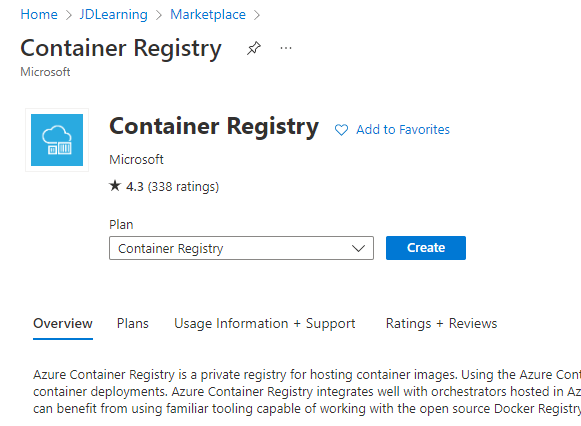Click the Create button

tap(426, 248)
